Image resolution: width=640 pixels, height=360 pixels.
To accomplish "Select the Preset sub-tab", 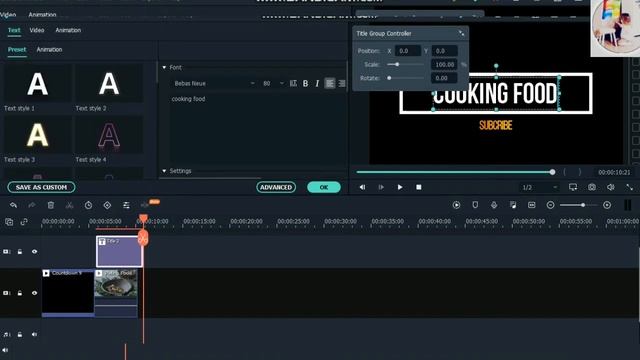I will tap(17, 49).
